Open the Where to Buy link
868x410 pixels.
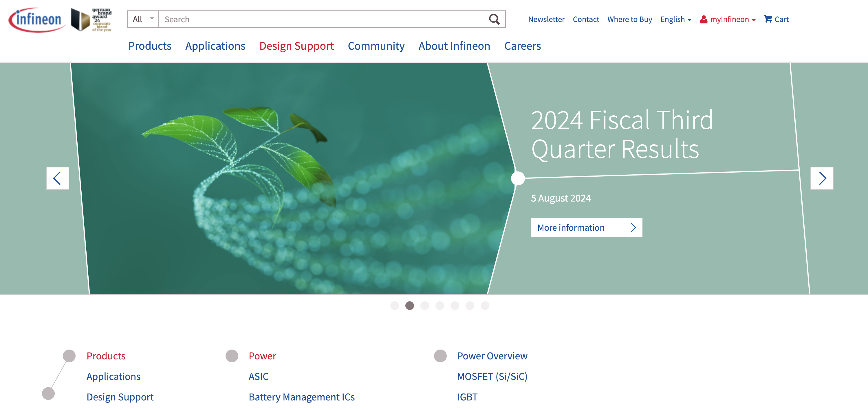coord(629,20)
